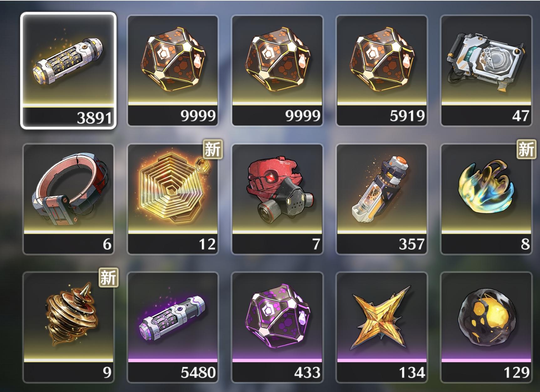This screenshot has width=540, height=392.
Task: Select the orange polyhedron item with 5919
Action: point(381,70)
